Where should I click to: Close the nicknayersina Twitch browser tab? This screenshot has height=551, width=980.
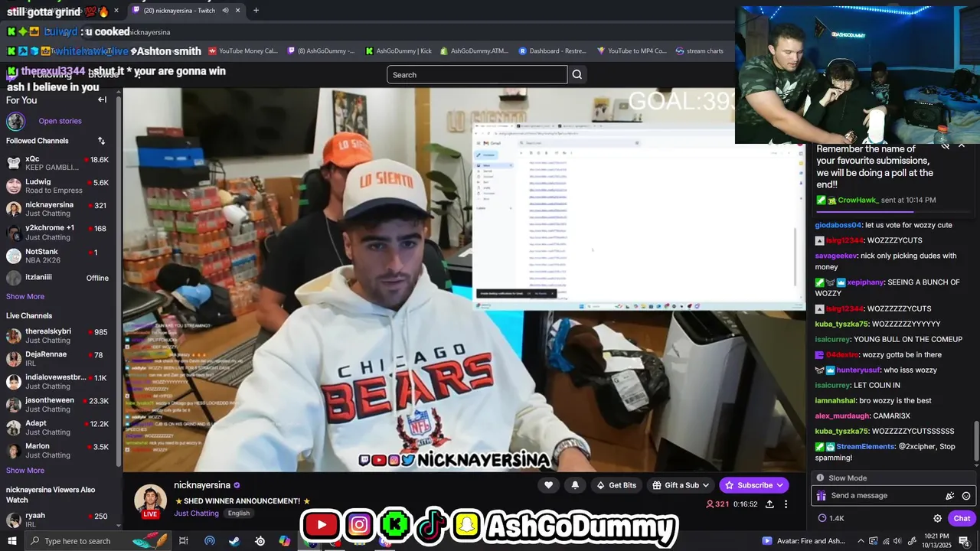pyautogui.click(x=238, y=11)
